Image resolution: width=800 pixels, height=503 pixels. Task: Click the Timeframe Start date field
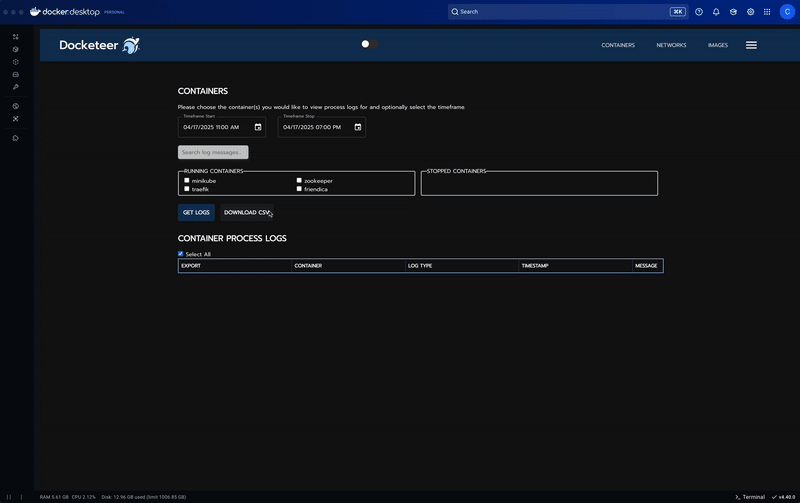[222, 127]
